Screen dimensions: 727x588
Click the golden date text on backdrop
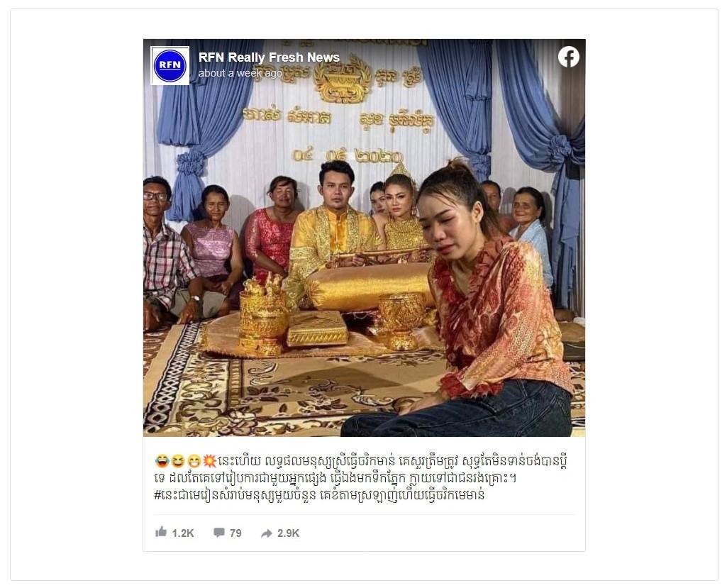tap(348, 155)
